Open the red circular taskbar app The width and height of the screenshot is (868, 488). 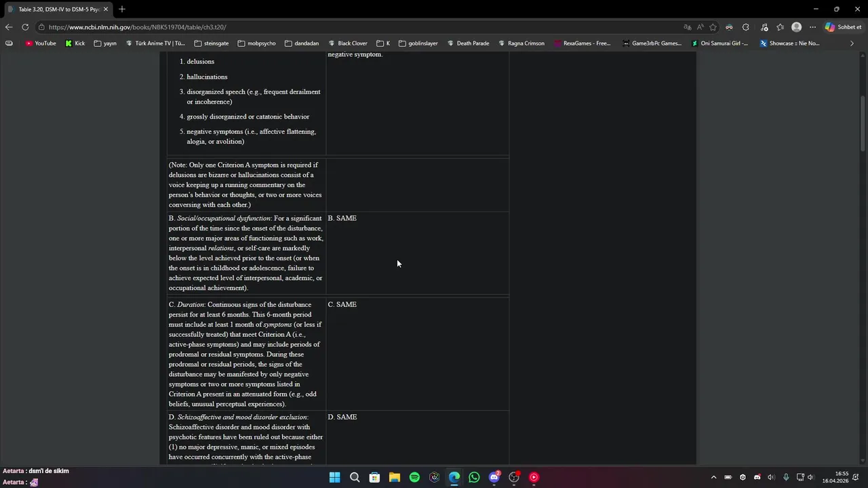[x=534, y=477]
